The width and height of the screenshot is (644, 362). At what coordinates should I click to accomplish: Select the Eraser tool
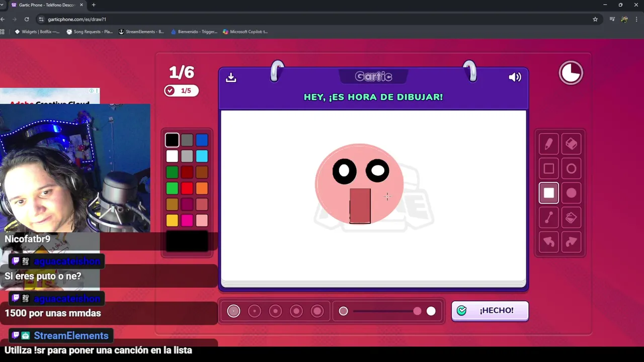571,144
